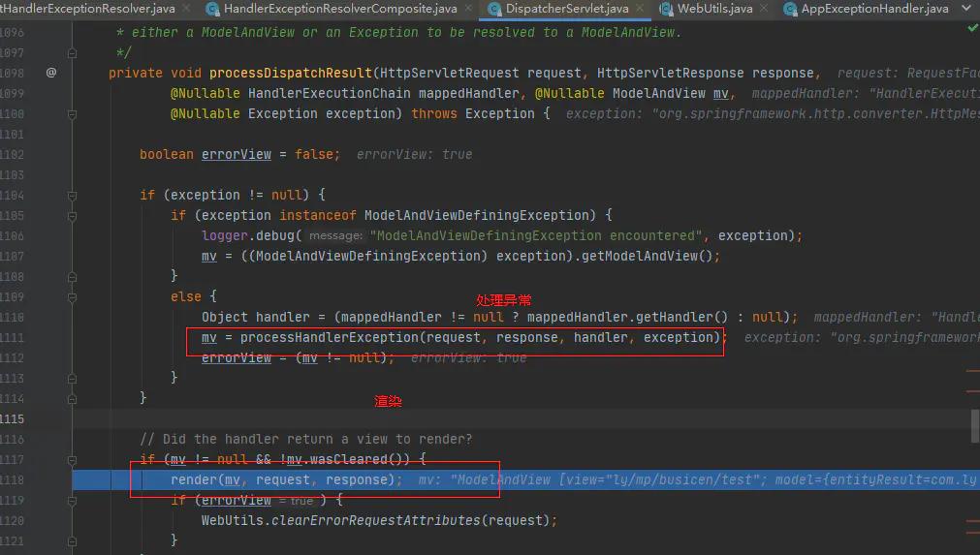Click the vertical scrollbar thumb in editor
Viewport: 980px width, 555px height.
pos(975,422)
